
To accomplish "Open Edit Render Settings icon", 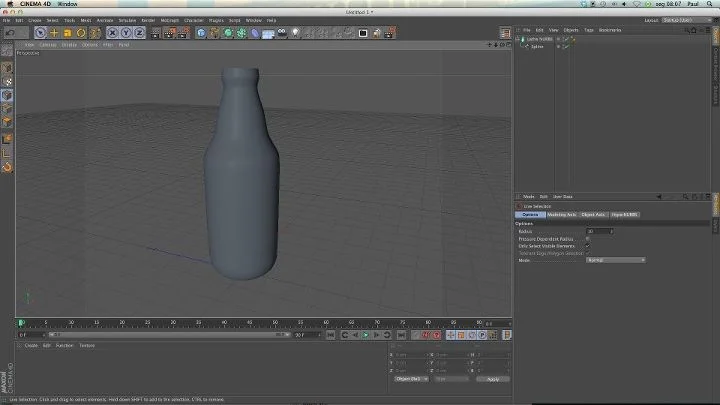I will [184, 33].
